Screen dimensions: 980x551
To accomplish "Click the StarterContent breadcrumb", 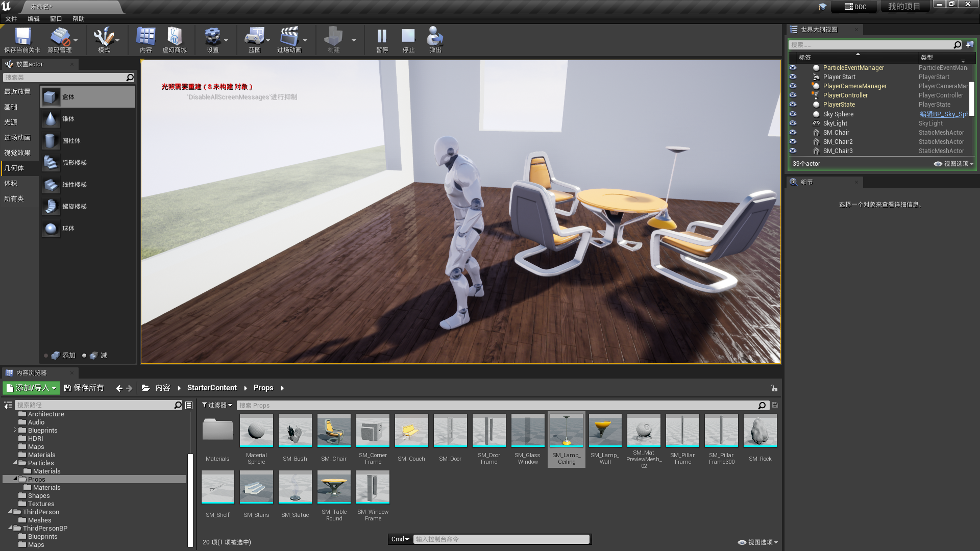I will [x=212, y=388].
